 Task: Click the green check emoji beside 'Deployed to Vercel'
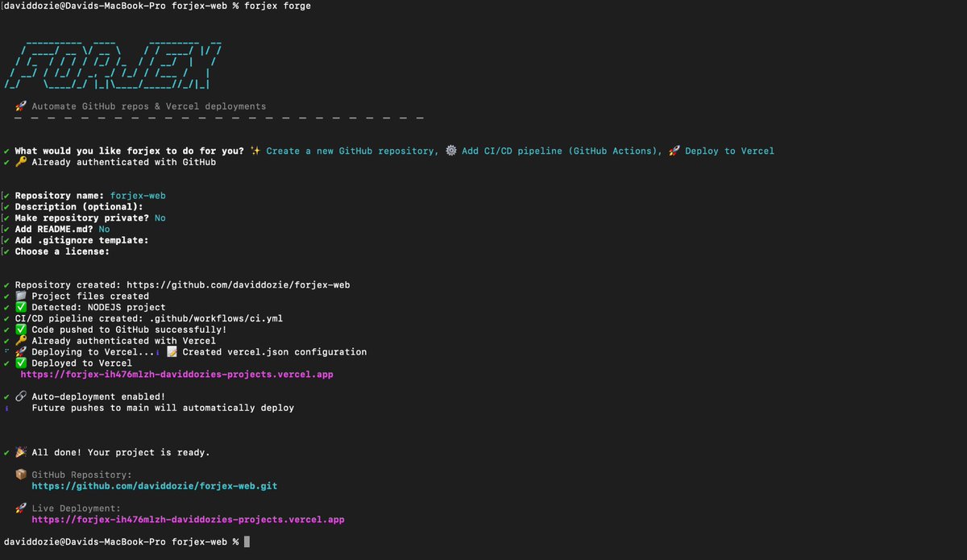click(x=20, y=363)
